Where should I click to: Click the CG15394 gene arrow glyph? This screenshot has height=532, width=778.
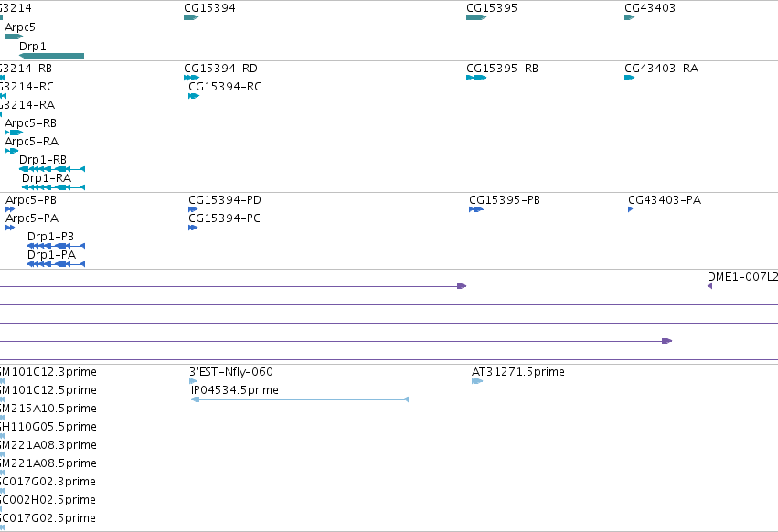pos(191,17)
